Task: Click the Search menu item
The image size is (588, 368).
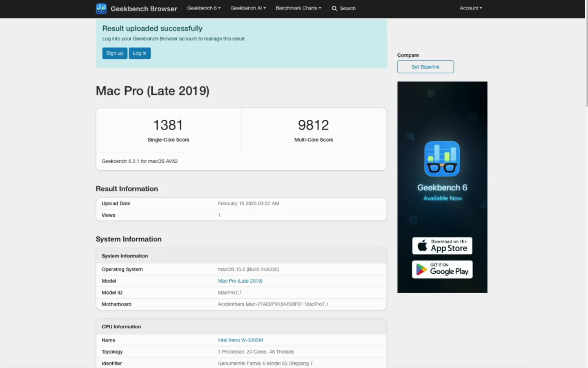Action: pyautogui.click(x=347, y=8)
